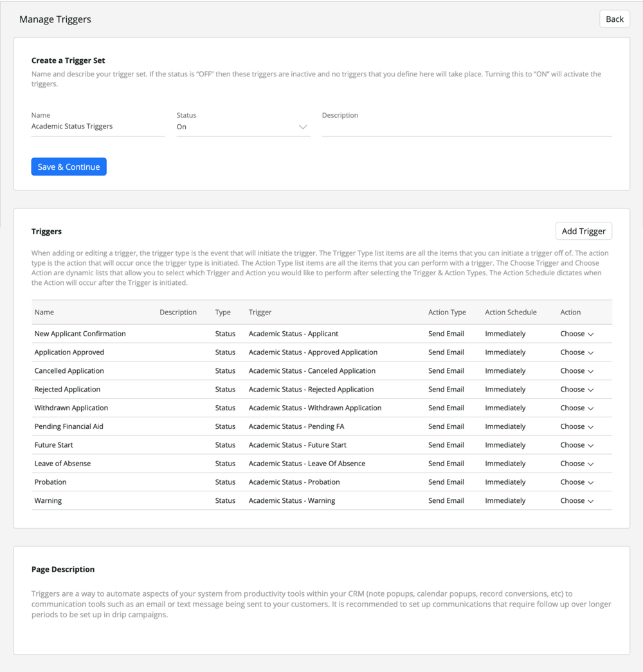The height and width of the screenshot is (672, 643).
Task: Click the 'Rejected Application' name cell
Action: (x=68, y=389)
